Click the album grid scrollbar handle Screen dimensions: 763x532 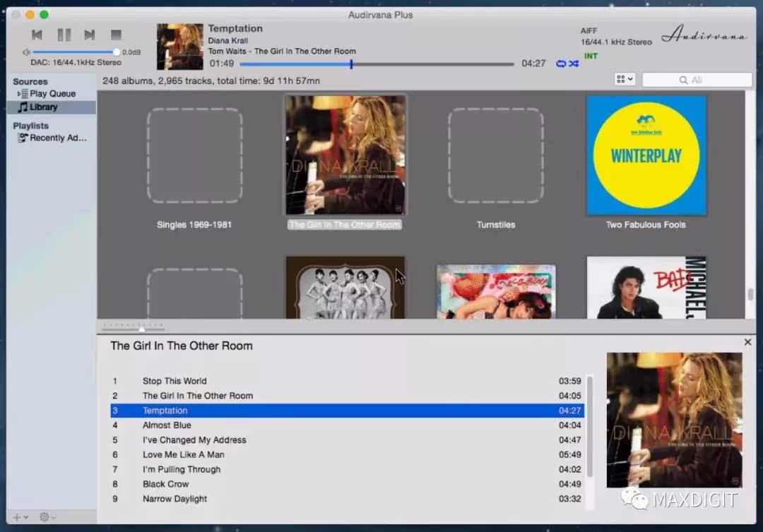tap(750, 294)
